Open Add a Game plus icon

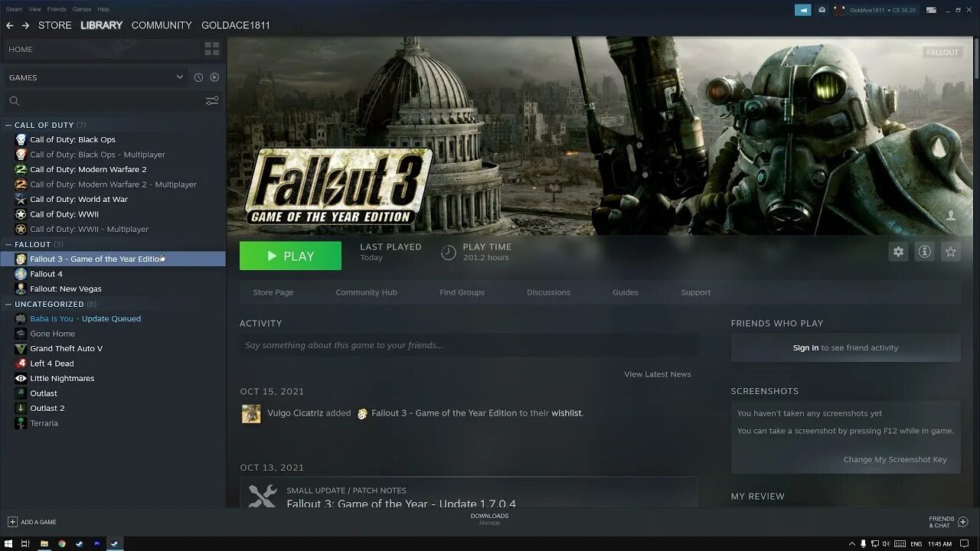pos(12,522)
